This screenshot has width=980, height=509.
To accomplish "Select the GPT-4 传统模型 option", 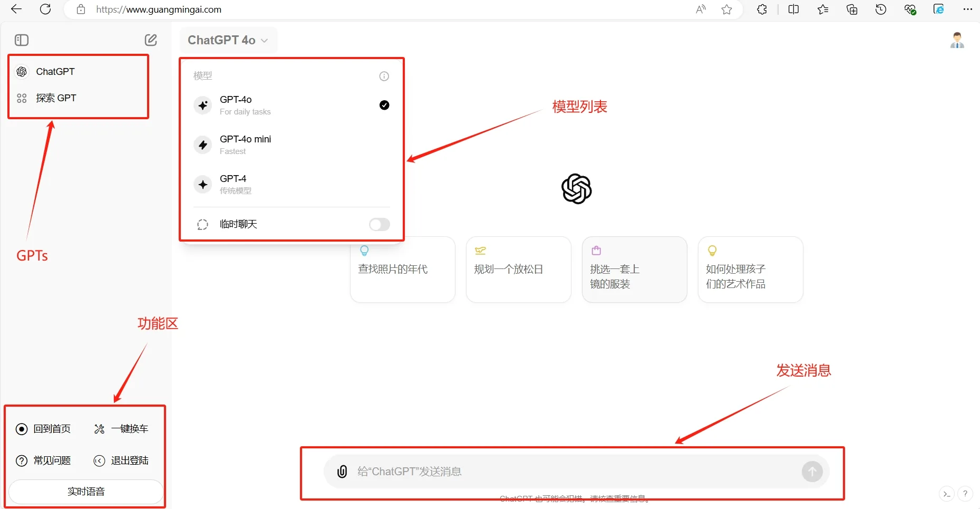I will tap(292, 184).
